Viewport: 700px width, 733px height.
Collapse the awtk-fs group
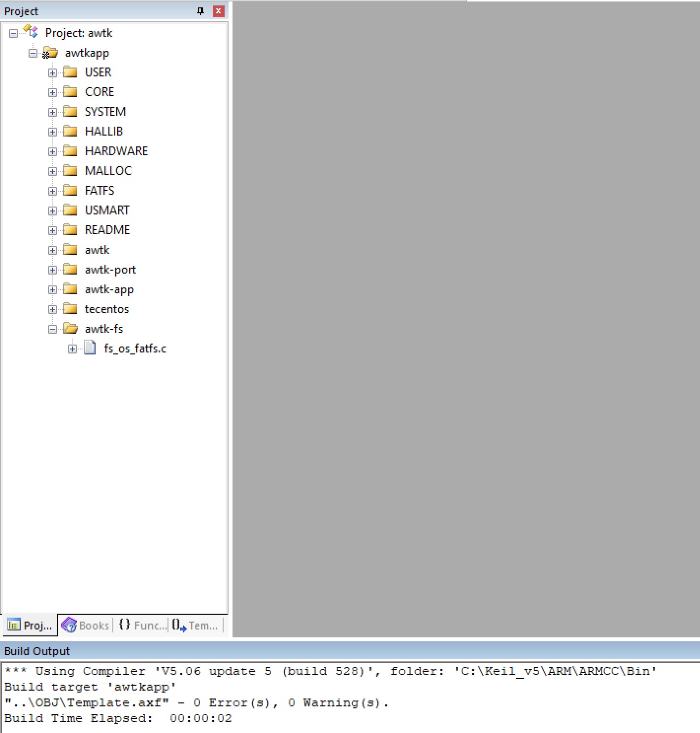click(53, 329)
